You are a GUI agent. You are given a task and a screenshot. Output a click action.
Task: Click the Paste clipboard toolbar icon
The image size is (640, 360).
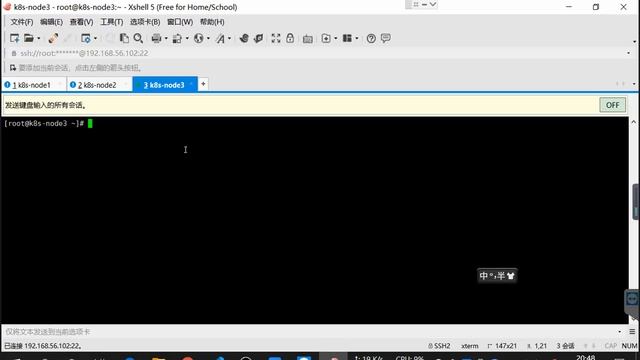(x=124, y=38)
